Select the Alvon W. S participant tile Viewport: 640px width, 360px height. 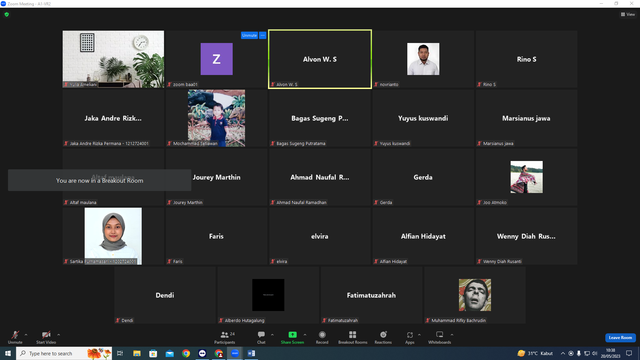click(320, 59)
